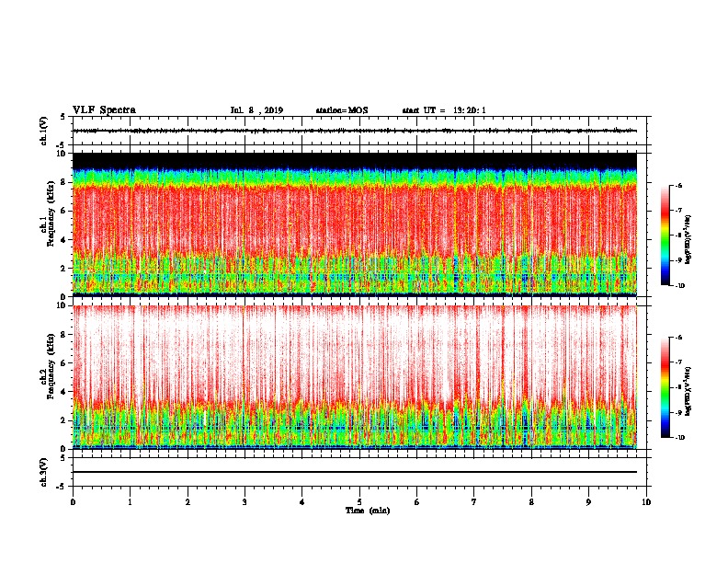728x563 pixels.
Task: Click inside the ch.1 spectrogram panel
Action: click(355, 224)
